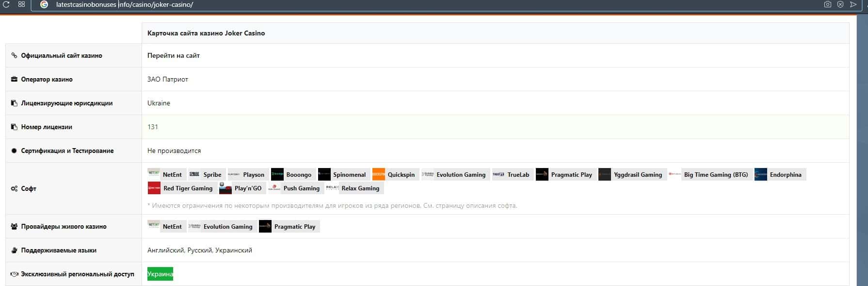The width and height of the screenshot is (868, 286).
Task: Click the NetEnt logo icon in the Софт row
Action: [x=154, y=174]
